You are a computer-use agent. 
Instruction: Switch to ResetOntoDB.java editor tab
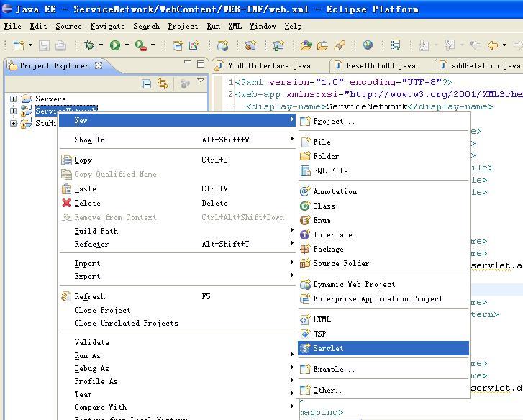pyautogui.click(x=381, y=65)
